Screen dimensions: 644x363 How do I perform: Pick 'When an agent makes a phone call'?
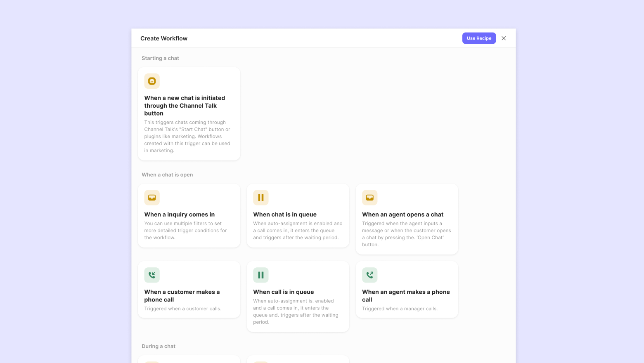tap(406, 296)
